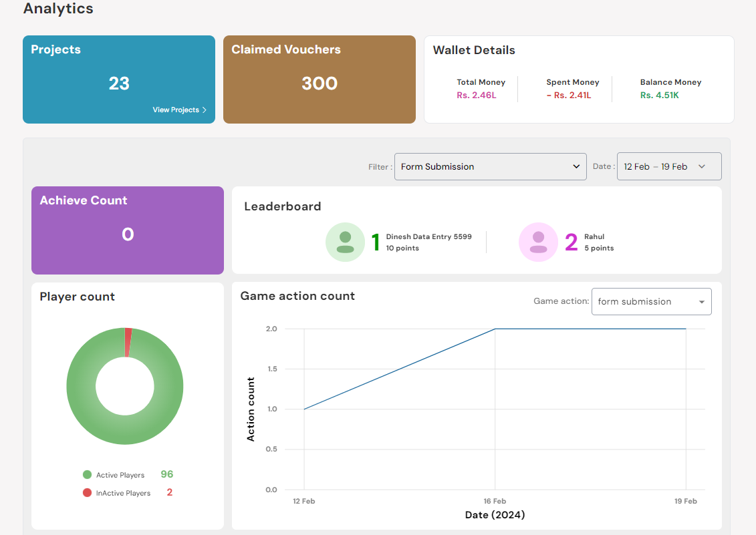Click the Spent Money value Rs. 2.41L

(569, 96)
